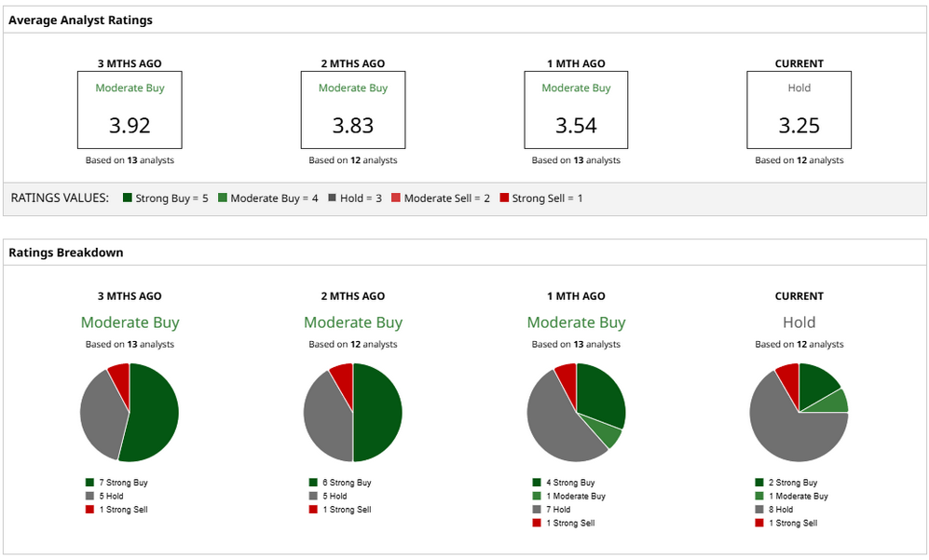929x560 pixels.
Task: Click the Strong Buy = 5 dark green swatch
Action: point(128,198)
